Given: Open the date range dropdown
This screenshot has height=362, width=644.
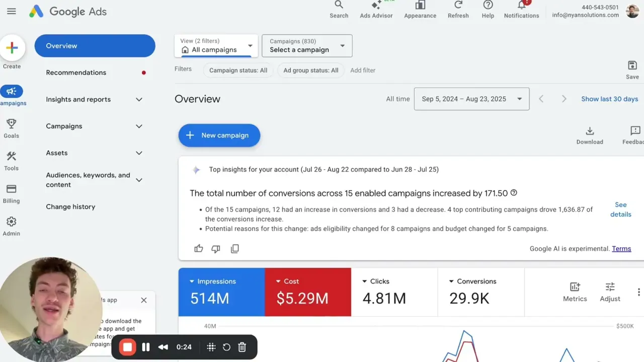Looking at the screenshot, I should click(x=471, y=99).
